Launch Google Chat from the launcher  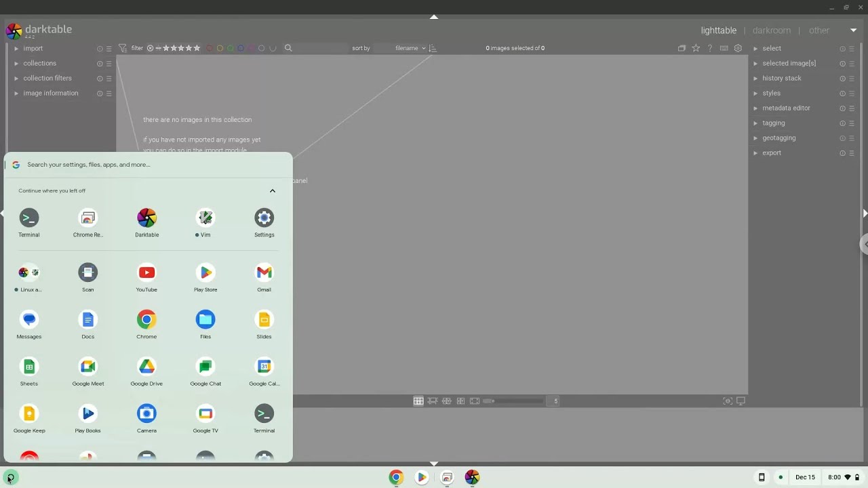pos(205,372)
